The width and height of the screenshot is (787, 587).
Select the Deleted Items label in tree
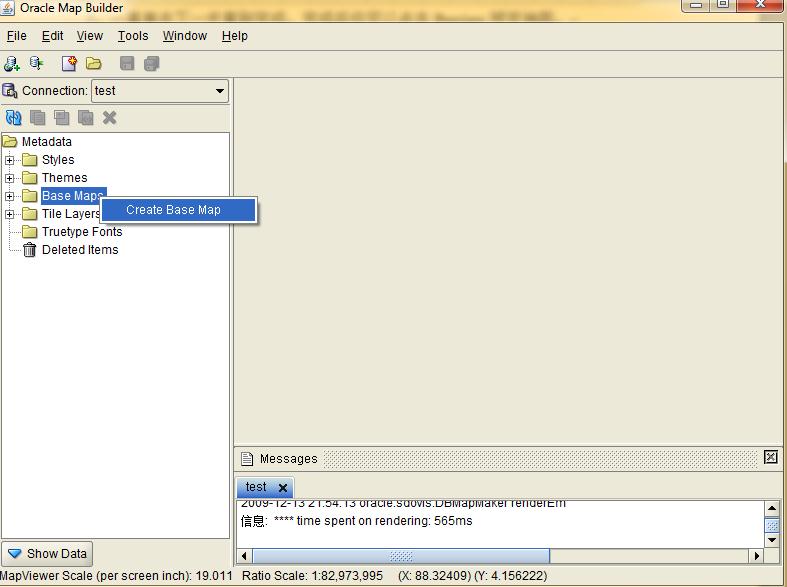click(x=80, y=250)
